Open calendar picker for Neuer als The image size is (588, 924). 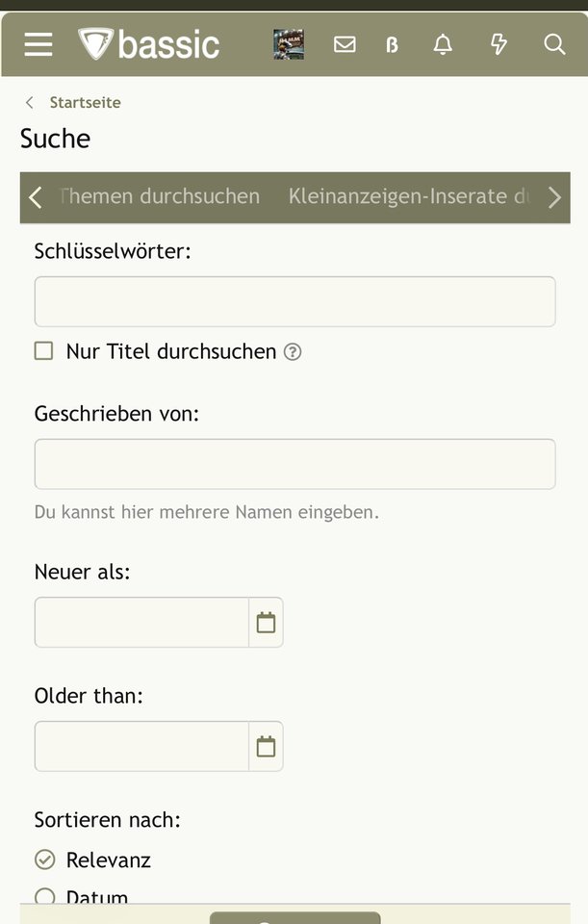point(267,623)
